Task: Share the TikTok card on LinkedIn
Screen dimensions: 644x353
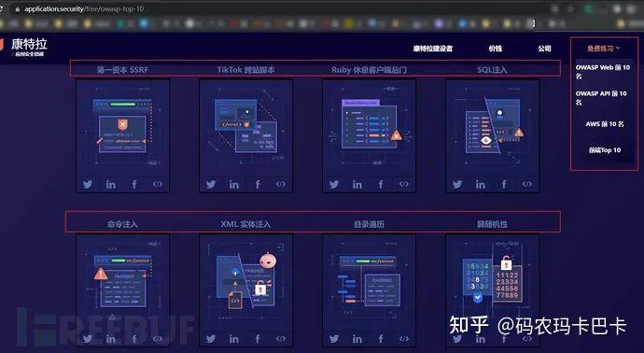Action: [234, 185]
